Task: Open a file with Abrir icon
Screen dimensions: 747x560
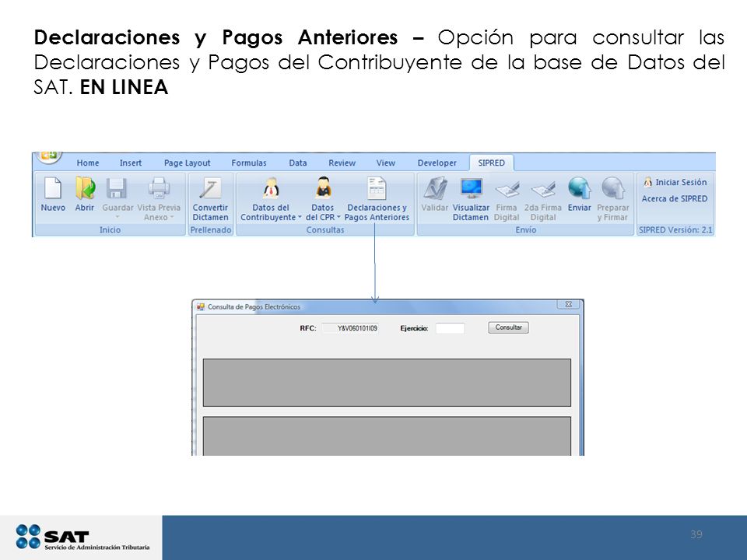Action: (x=85, y=188)
